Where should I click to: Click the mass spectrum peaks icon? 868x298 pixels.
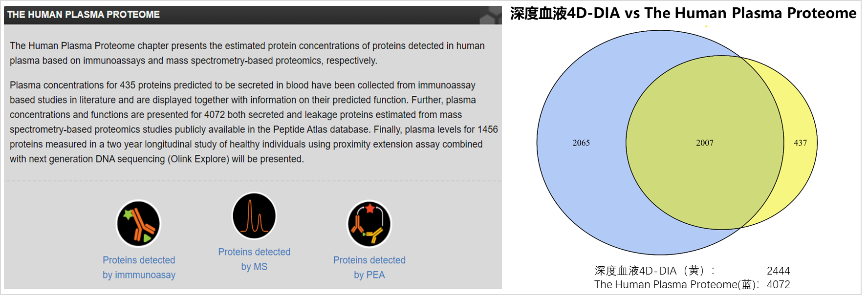[x=254, y=216]
